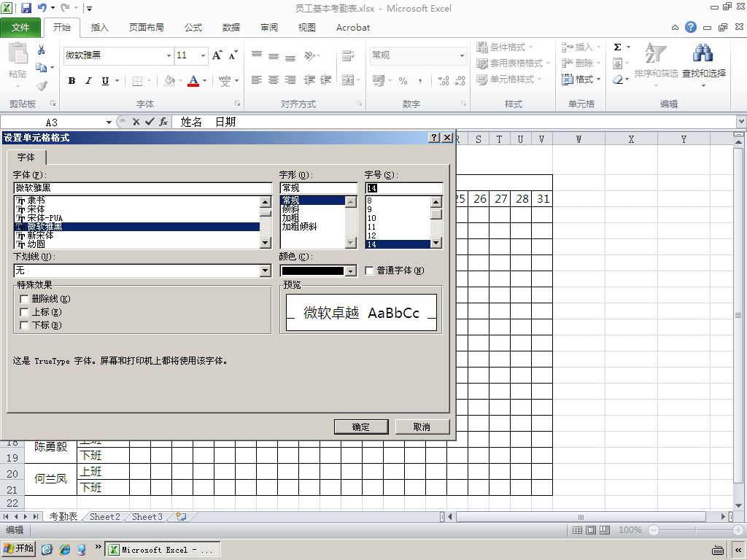Click the center text alignment icon
The height and width of the screenshot is (560, 747).
coord(274,80)
